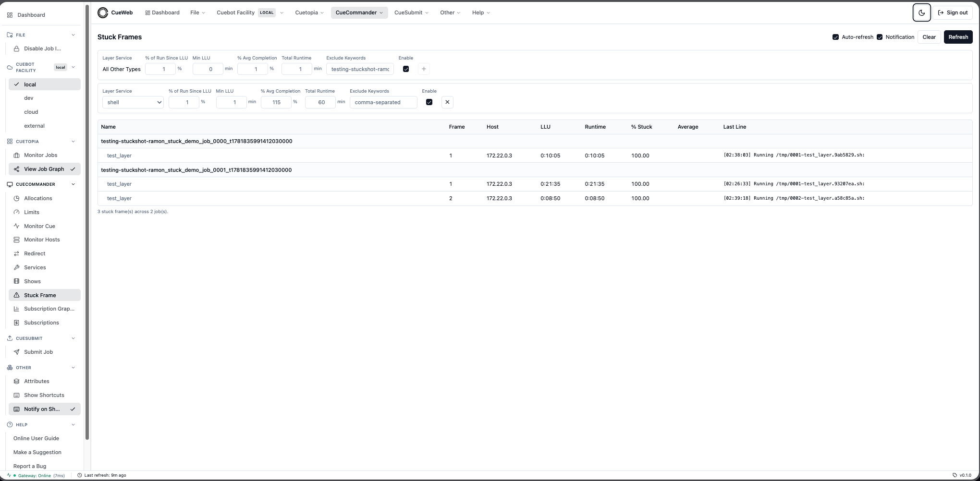Open the Cuetopia menu
This screenshot has height=481, width=980.
pos(309,13)
